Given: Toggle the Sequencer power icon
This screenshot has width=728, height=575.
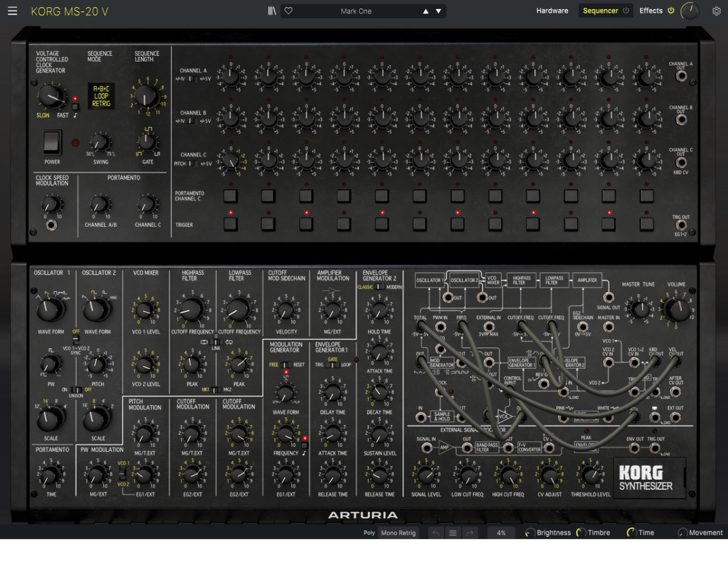Looking at the screenshot, I should (625, 10).
